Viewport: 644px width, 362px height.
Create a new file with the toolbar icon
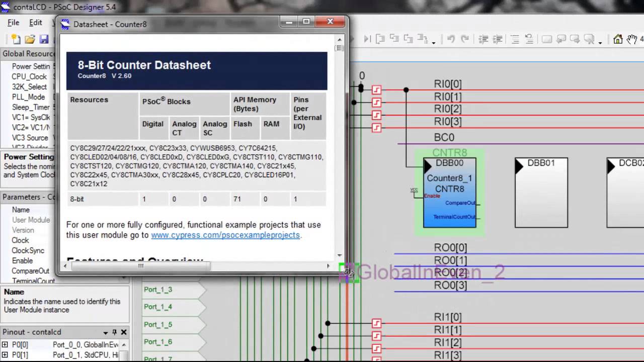16,39
